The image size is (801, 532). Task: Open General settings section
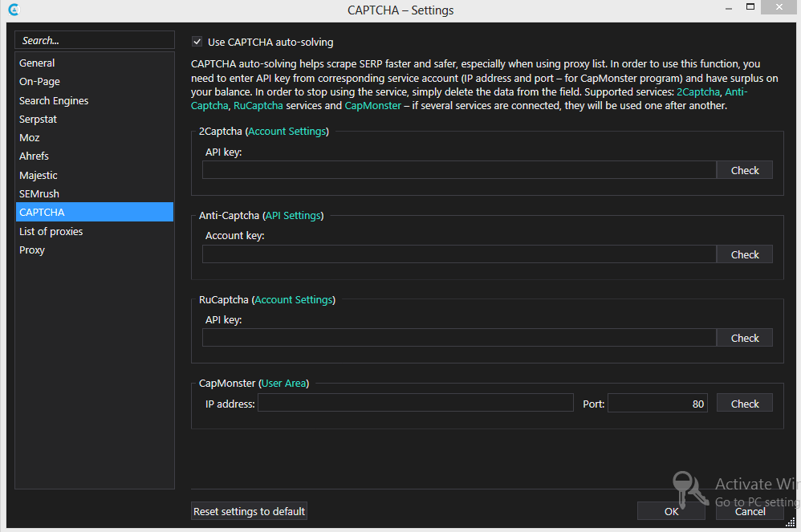click(x=95, y=63)
